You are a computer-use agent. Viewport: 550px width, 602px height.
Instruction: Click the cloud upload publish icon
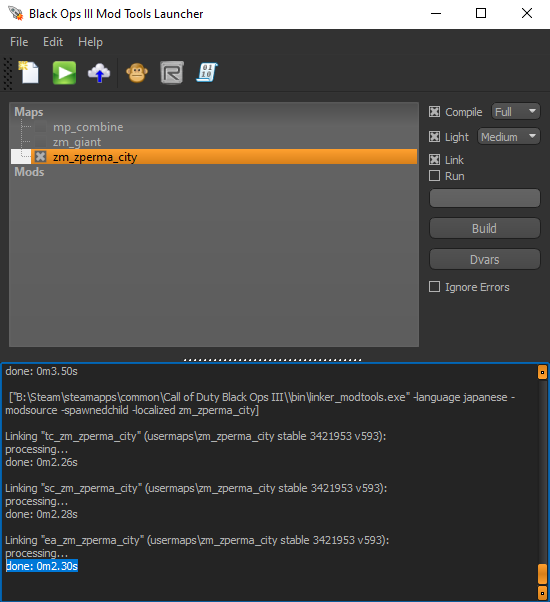click(99, 73)
